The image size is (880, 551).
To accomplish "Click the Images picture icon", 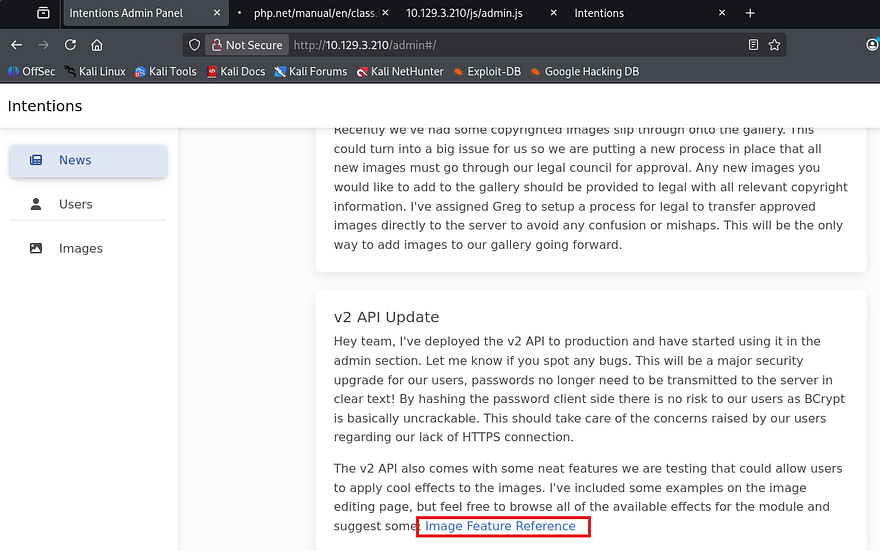I will coord(36,248).
